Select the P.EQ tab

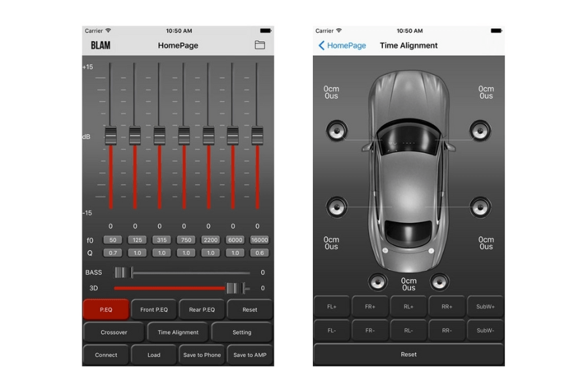coord(106,310)
